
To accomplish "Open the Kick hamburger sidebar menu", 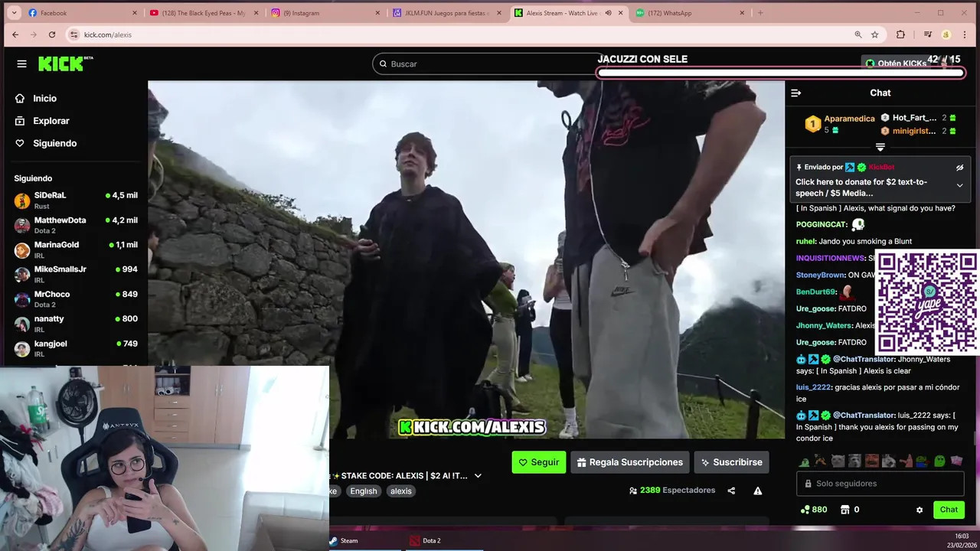I will 21,64.
